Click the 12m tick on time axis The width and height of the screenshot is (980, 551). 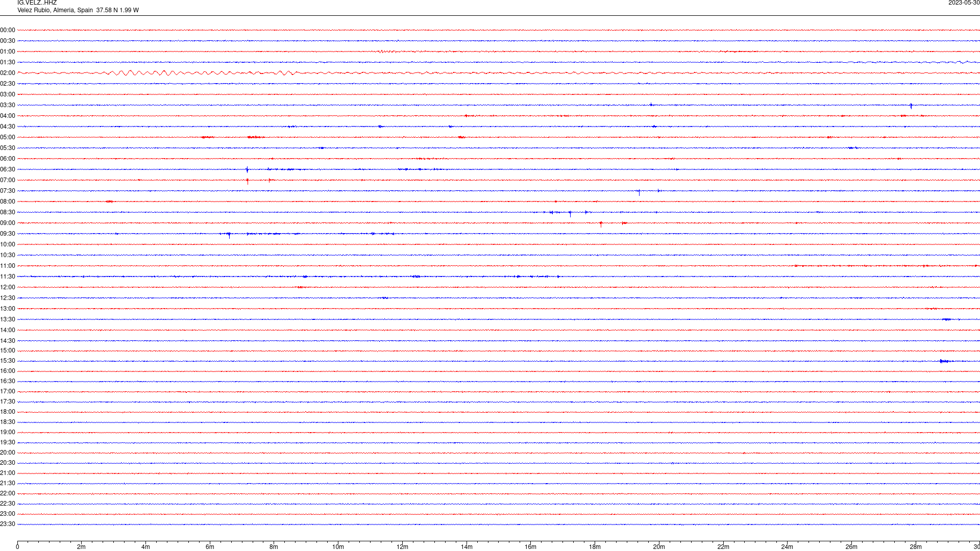402,547
